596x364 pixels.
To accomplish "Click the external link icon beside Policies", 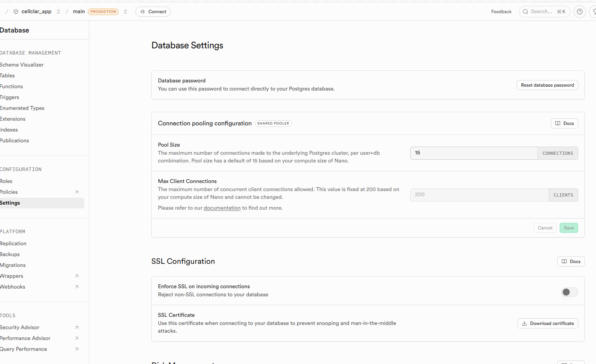I will coord(76,192).
